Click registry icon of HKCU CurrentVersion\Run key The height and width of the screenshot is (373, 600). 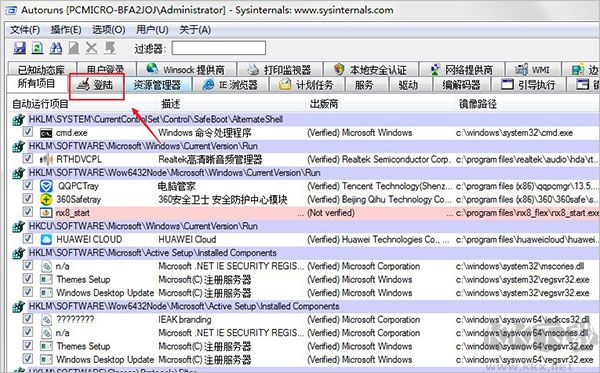(18, 227)
